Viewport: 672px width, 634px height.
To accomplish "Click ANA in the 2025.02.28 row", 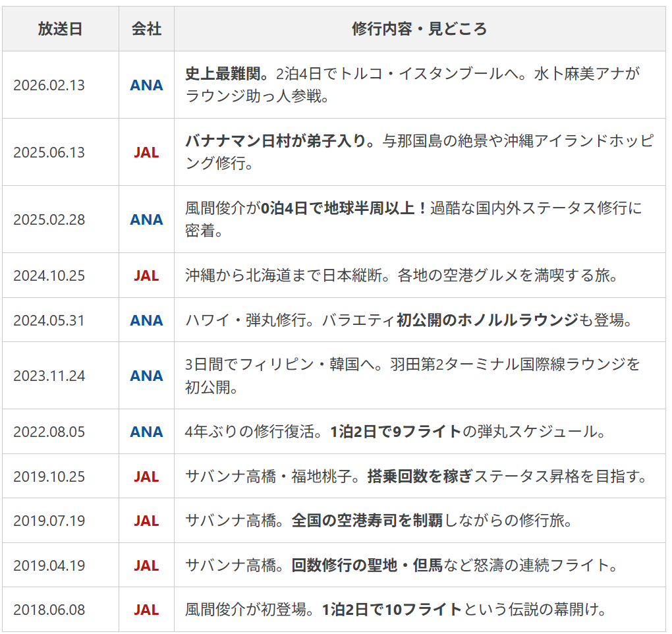I will coord(146,219).
